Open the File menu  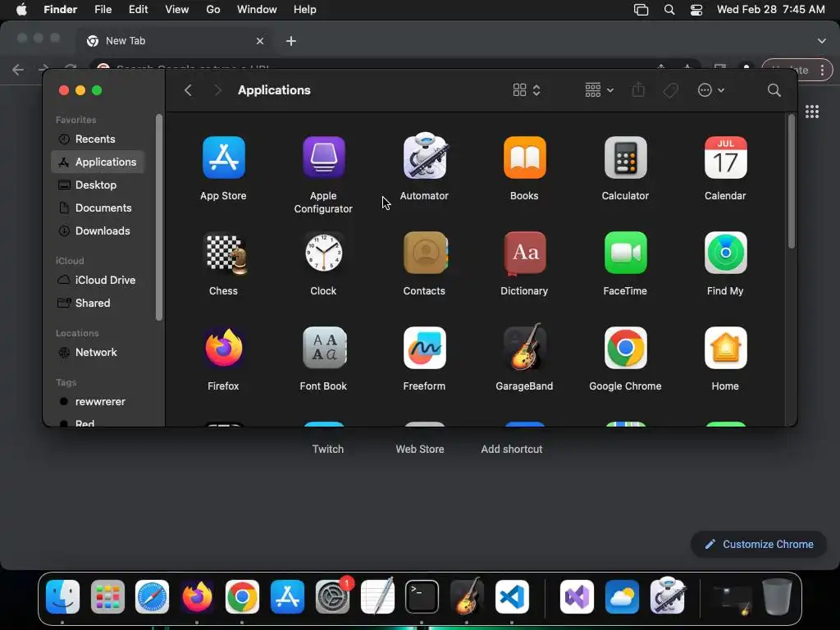103,10
